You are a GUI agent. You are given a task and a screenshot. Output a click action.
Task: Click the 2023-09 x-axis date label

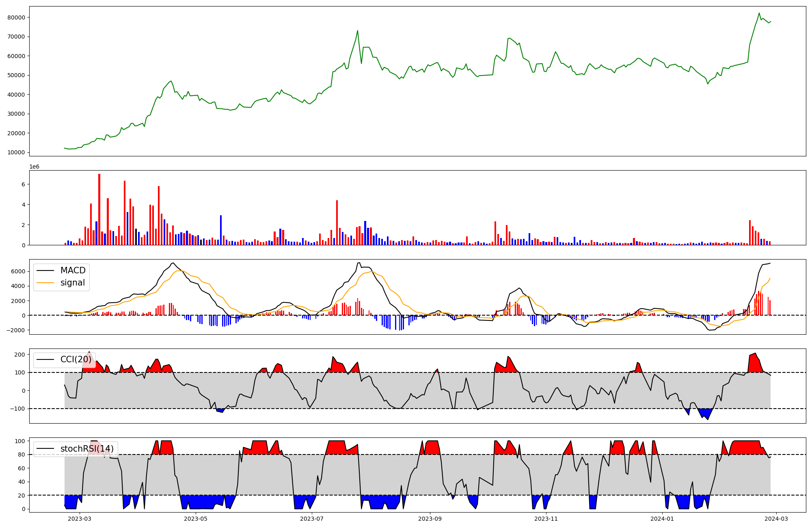coord(430,518)
